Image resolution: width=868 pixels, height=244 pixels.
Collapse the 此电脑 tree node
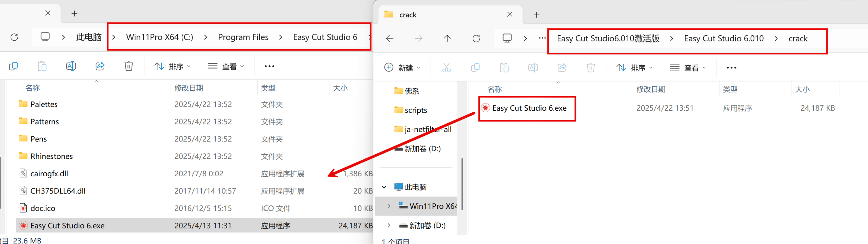(x=384, y=187)
